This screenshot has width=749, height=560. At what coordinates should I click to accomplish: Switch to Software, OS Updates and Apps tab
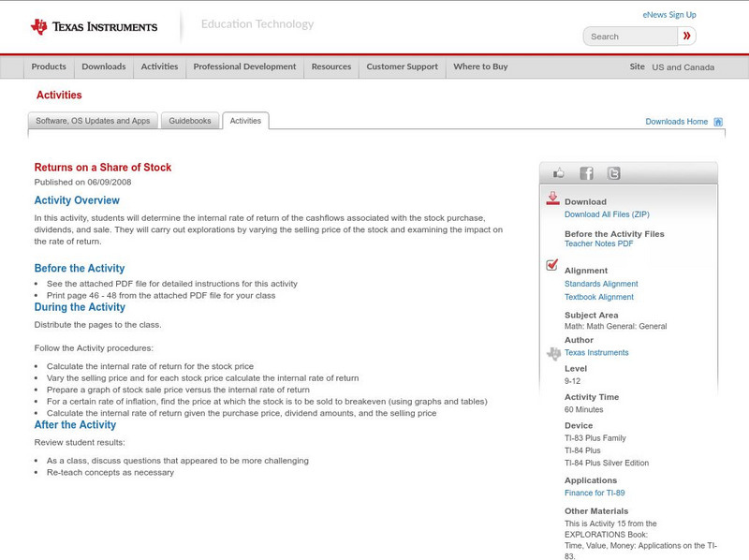93,121
